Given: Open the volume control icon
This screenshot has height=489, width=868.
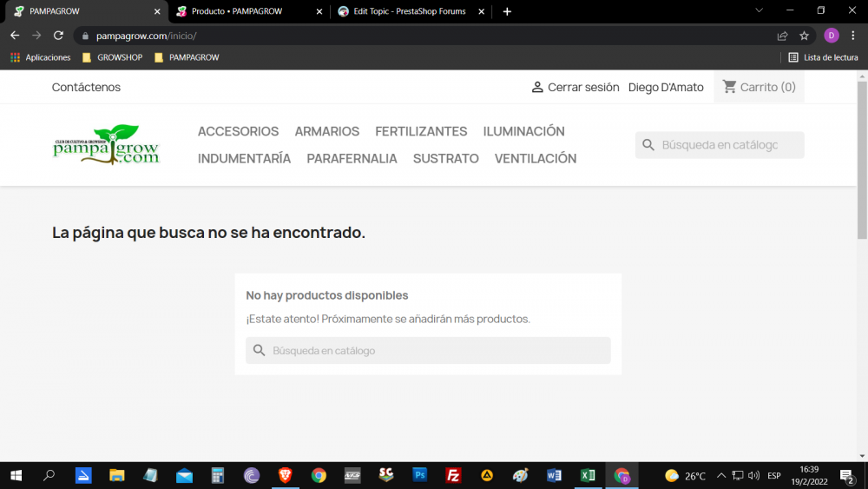Looking at the screenshot, I should pyautogui.click(x=753, y=476).
